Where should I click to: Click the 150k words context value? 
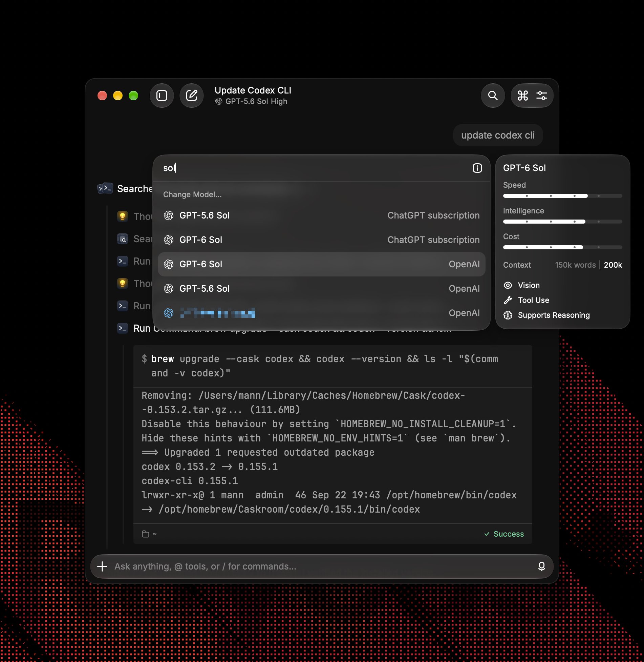(575, 265)
